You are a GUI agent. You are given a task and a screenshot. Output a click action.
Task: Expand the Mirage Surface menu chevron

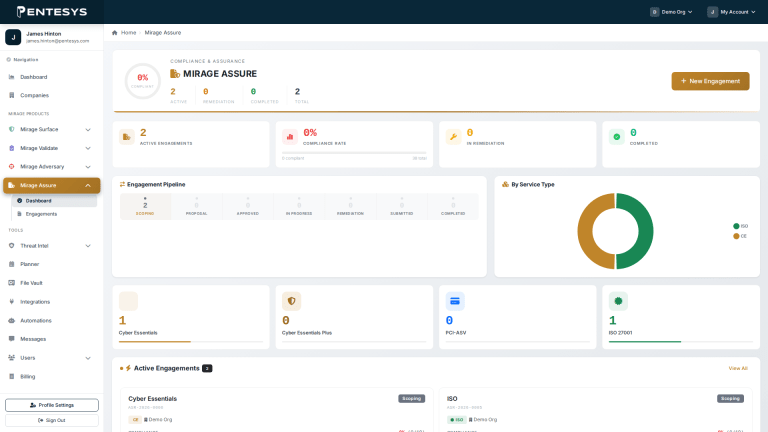[x=88, y=130]
